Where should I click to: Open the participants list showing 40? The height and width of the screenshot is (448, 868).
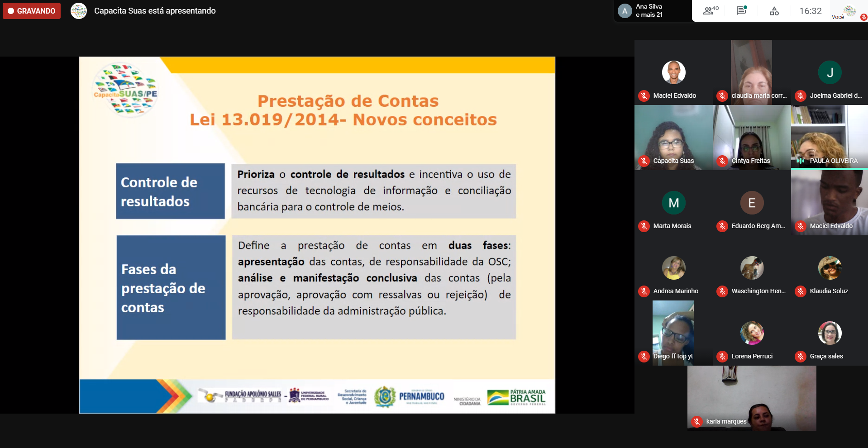point(710,11)
